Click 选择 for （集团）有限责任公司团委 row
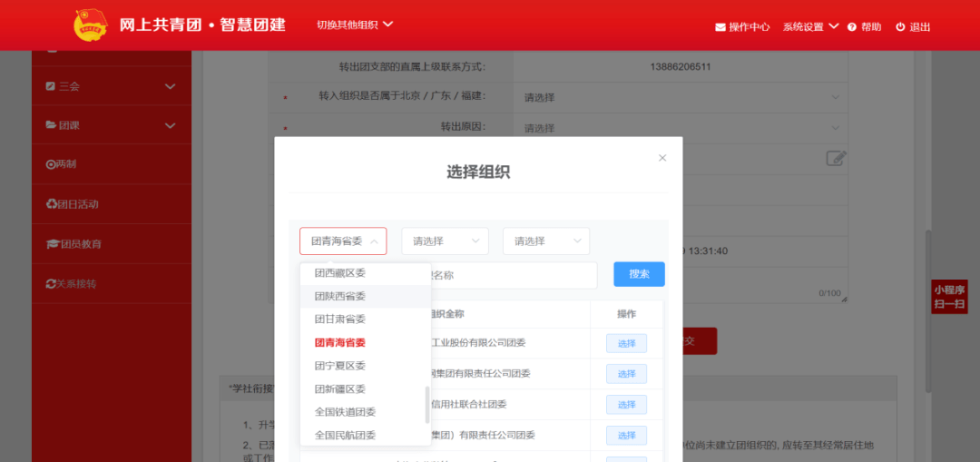Viewport: 980px width, 462px height. click(626, 435)
